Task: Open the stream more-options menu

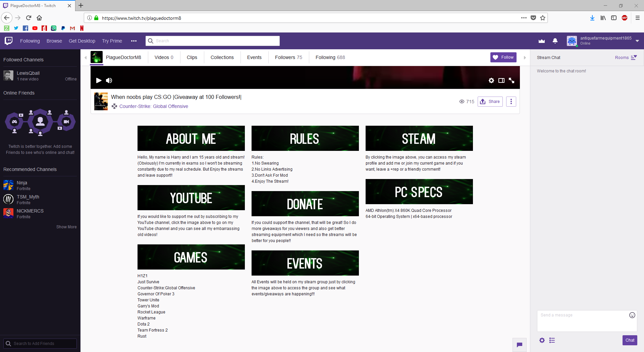Action: point(511,102)
